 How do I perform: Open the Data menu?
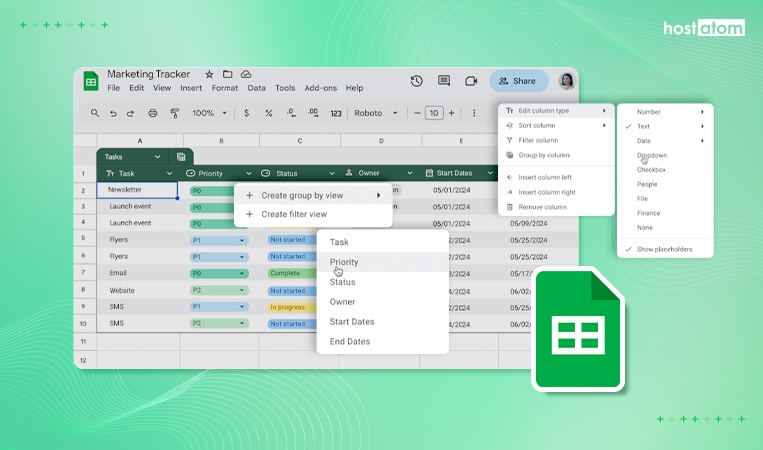pos(256,88)
